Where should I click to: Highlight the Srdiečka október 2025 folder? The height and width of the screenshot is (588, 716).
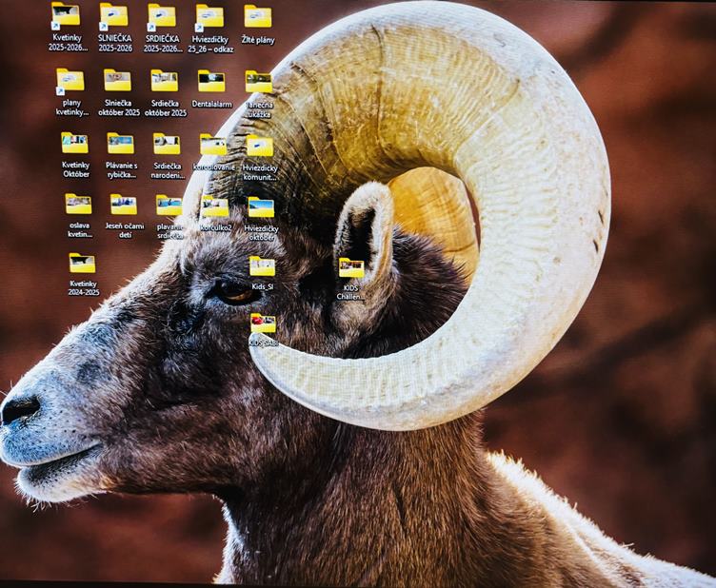point(165,81)
